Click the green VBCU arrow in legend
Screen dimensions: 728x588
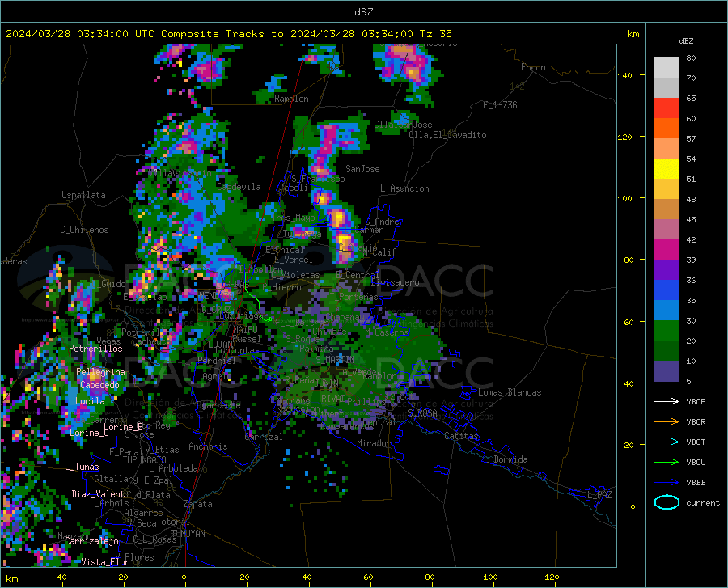click(x=667, y=463)
